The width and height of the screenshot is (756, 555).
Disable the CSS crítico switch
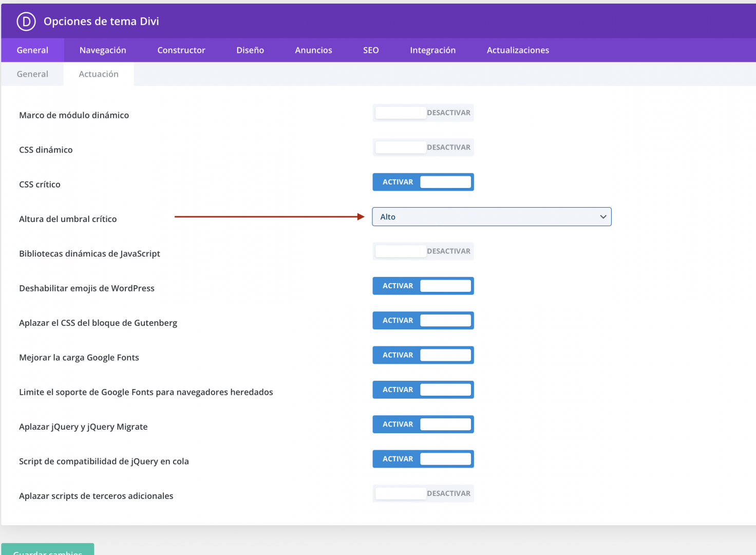tap(423, 182)
